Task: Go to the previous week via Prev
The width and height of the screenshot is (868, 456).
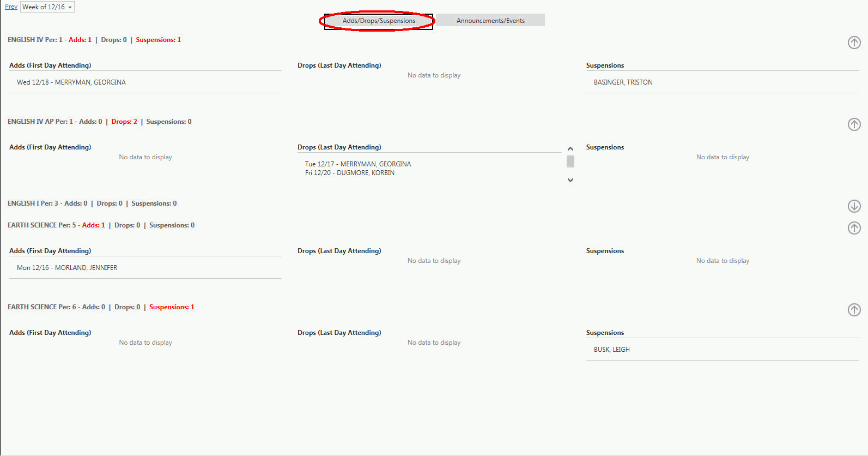Action: click(11, 7)
